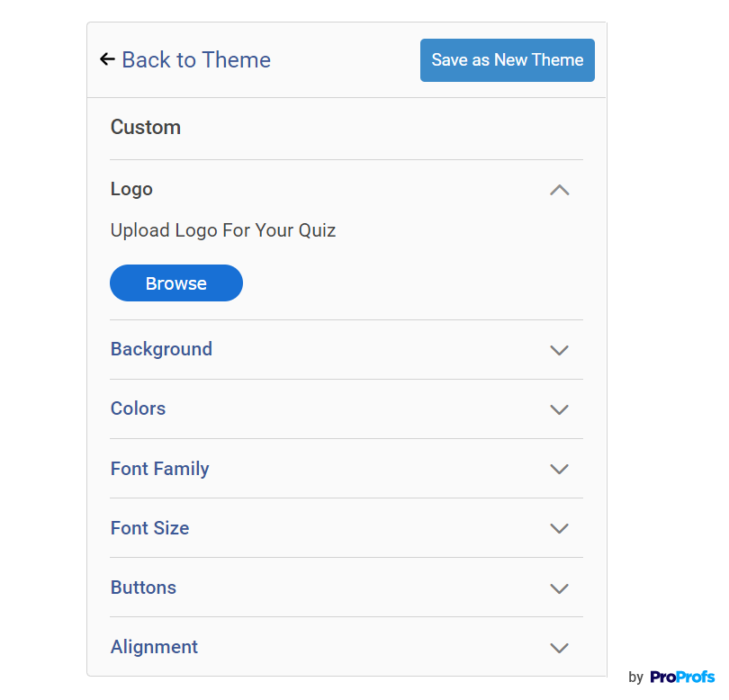Collapse the Logo section chevron
Viewport: 729px width, 700px height.
click(560, 190)
